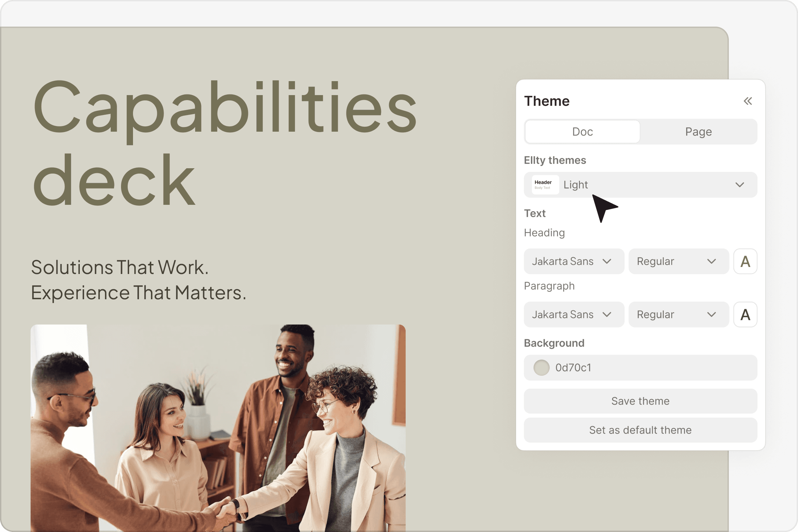This screenshot has height=532, width=798.
Task: Collapse the Theme panel with double-chevron icon
Action: pos(748,101)
